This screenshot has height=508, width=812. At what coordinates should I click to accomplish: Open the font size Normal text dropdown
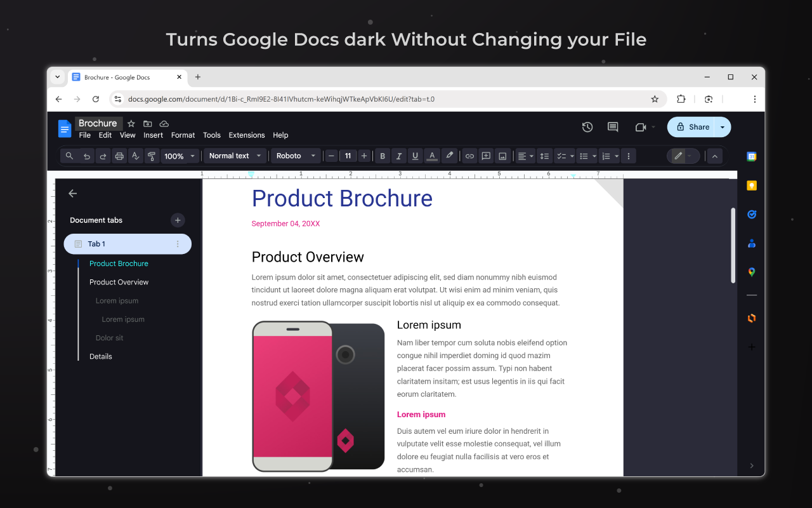pyautogui.click(x=235, y=156)
